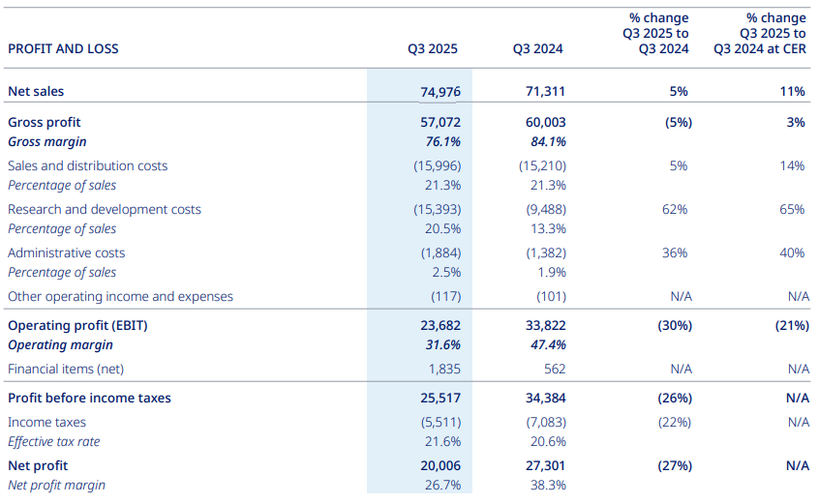Click the 34,384 profit value
The height and width of the screenshot is (504, 819).
click(x=545, y=399)
